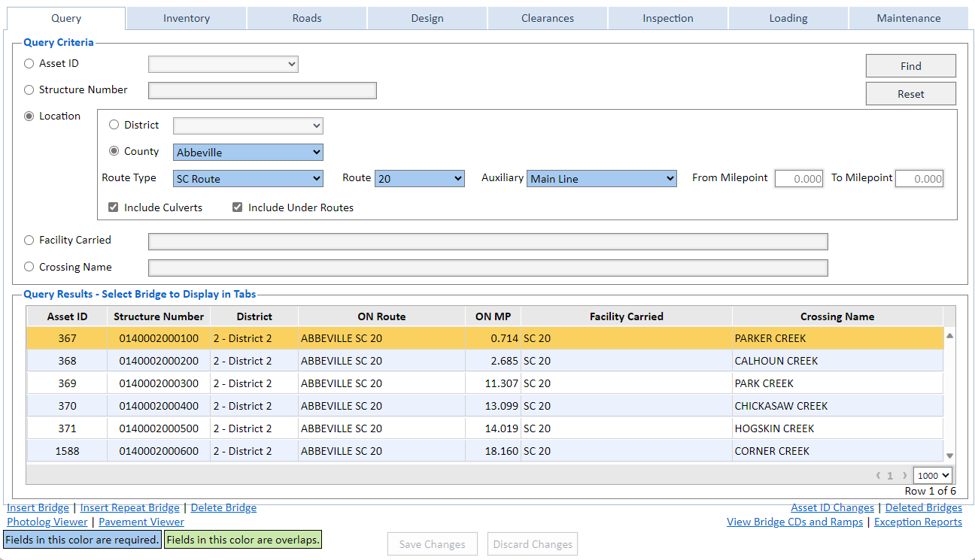Image resolution: width=975 pixels, height=560 pixels.
Task: Click the results scrollbar down arrow
Action: (x=949, y=456)
